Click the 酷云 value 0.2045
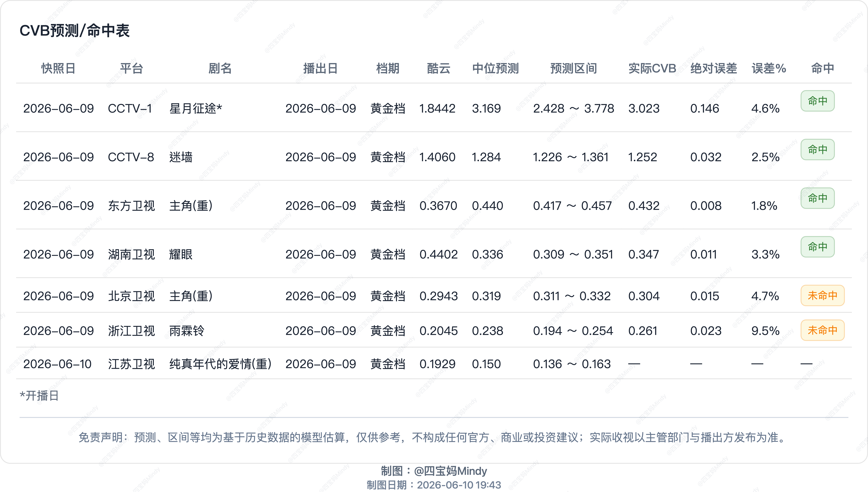This screenshot has width=868, height=492. tap(439, 331)
